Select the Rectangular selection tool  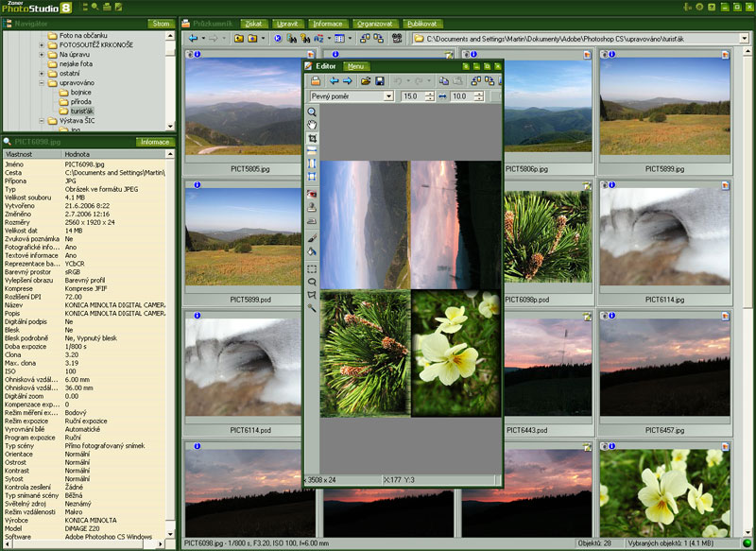(x=312, y=268)
